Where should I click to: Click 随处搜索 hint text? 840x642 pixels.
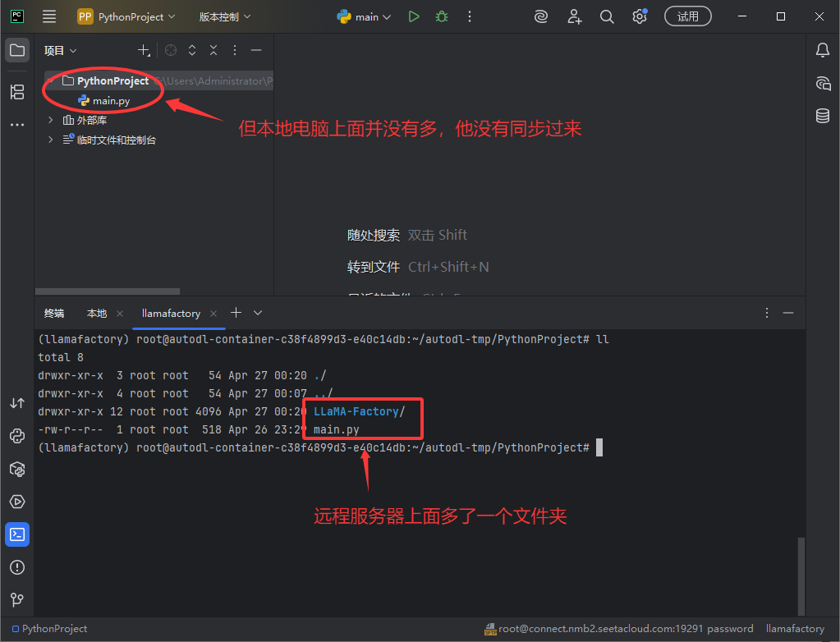(374, 235)
